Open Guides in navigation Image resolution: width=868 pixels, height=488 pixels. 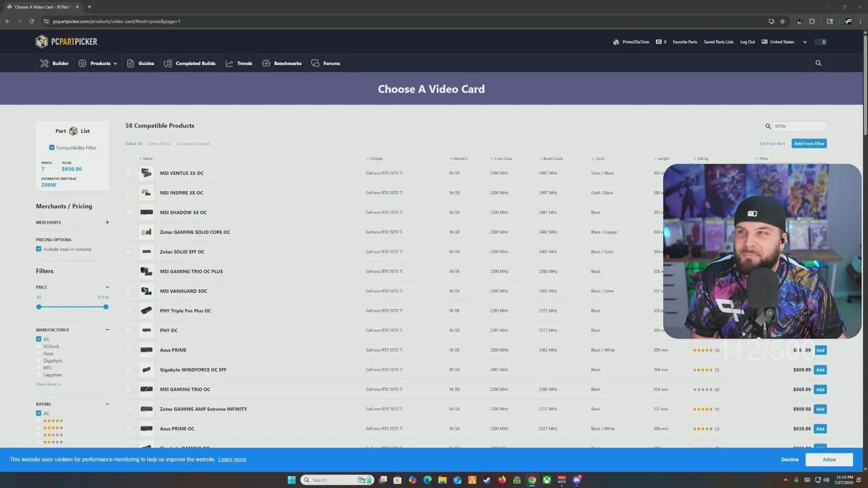tap(146, 63)
